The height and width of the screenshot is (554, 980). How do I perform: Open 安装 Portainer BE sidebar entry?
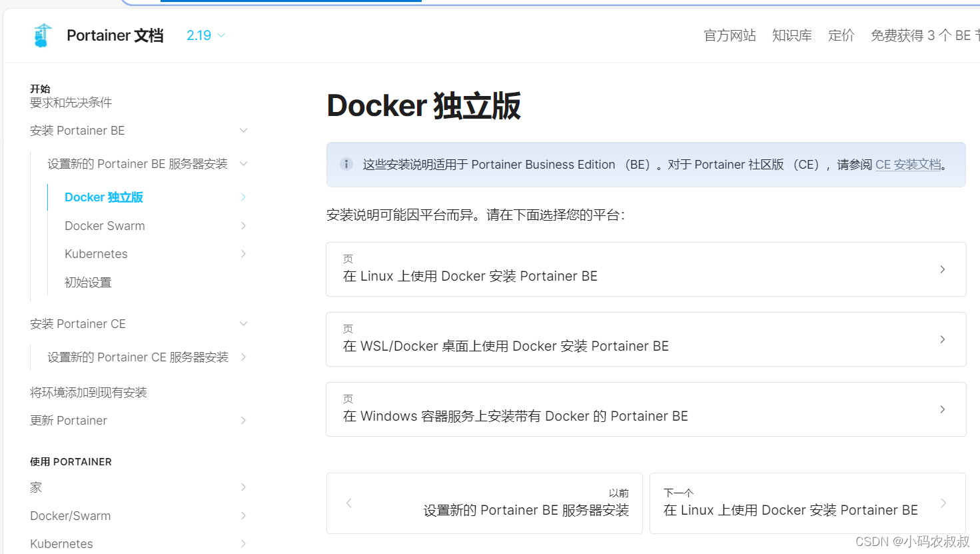(77, 131)
